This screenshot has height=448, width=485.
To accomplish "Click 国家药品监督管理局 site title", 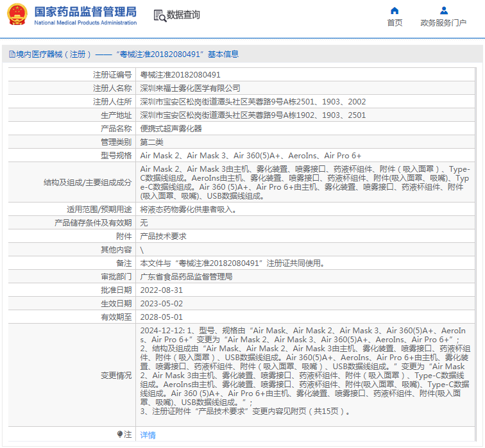I will coord(85,12).
